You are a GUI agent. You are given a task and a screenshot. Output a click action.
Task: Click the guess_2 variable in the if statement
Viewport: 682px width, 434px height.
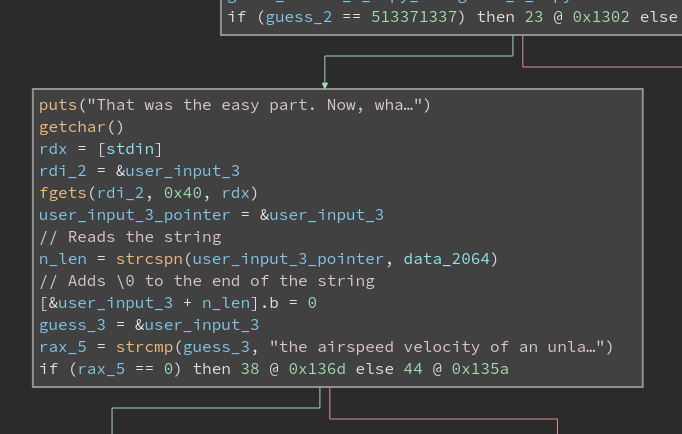tap(299, 17)
